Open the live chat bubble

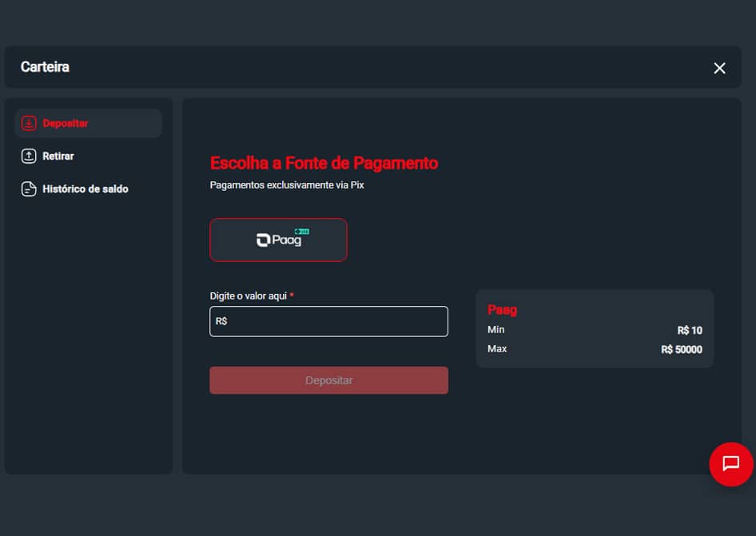[730, 463]
